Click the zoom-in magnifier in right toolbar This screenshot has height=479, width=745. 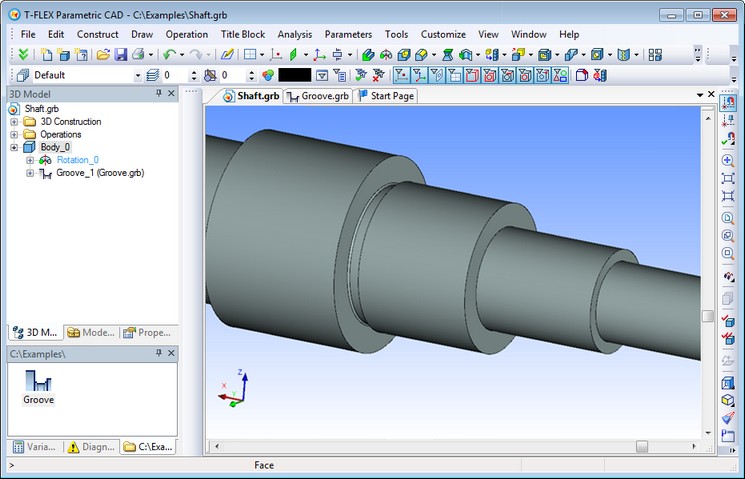coord(728,160)
